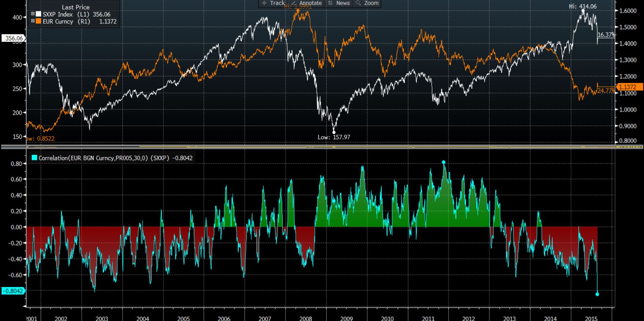Screen dimensions: 644x321
Task: Click the News list icon
Action: [330, 3]
